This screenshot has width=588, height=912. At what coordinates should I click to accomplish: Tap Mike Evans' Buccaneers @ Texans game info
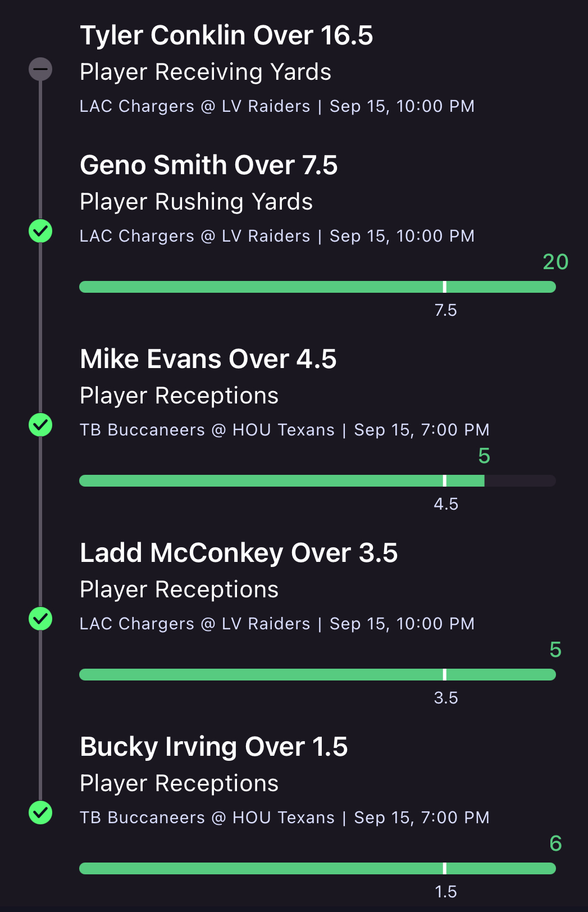click(284, 430)
